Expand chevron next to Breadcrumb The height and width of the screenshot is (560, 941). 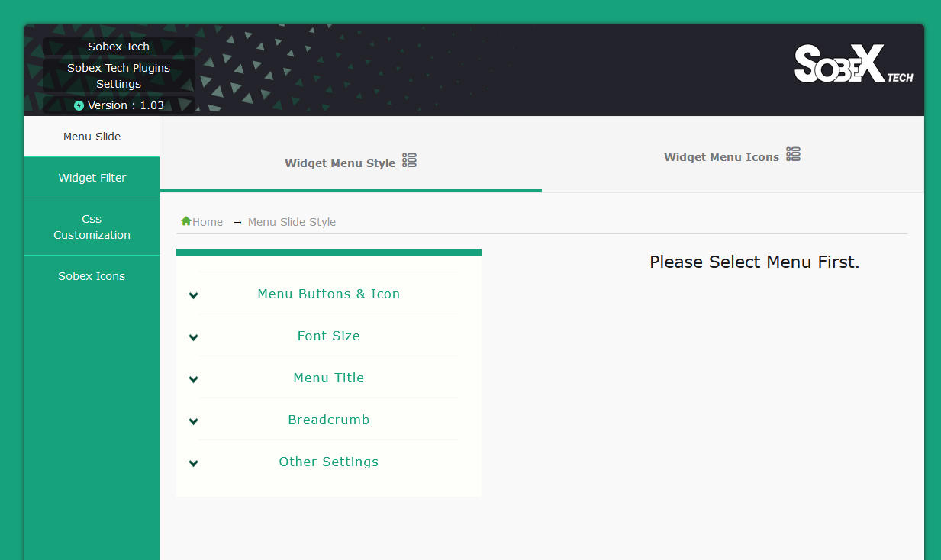[194, 421]
